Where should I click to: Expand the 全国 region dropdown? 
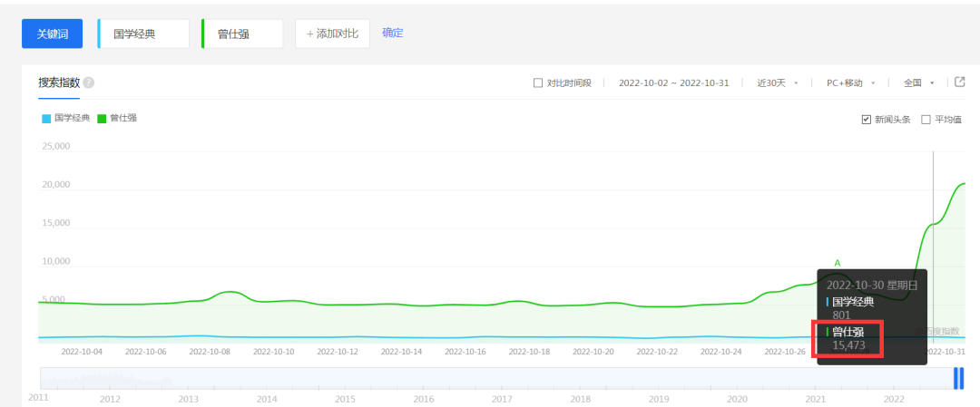pyautogui.click(x=918, y=83)
